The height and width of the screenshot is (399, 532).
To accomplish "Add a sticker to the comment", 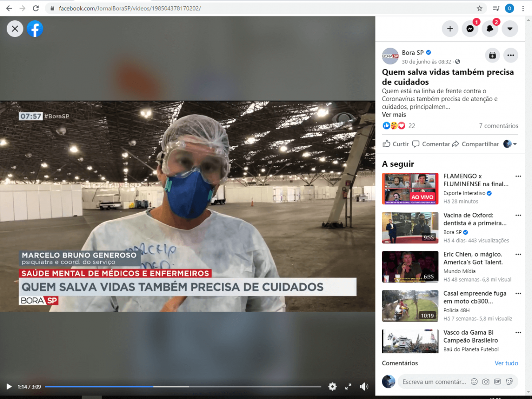I will click(509, 382).
